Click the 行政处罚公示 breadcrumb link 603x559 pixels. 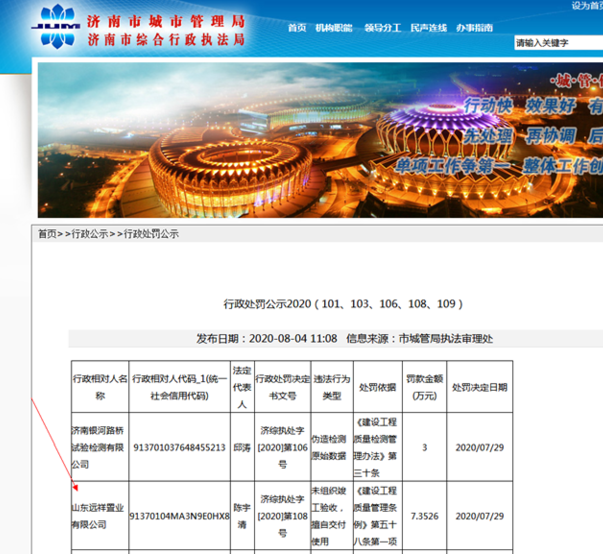click(151, 234)
